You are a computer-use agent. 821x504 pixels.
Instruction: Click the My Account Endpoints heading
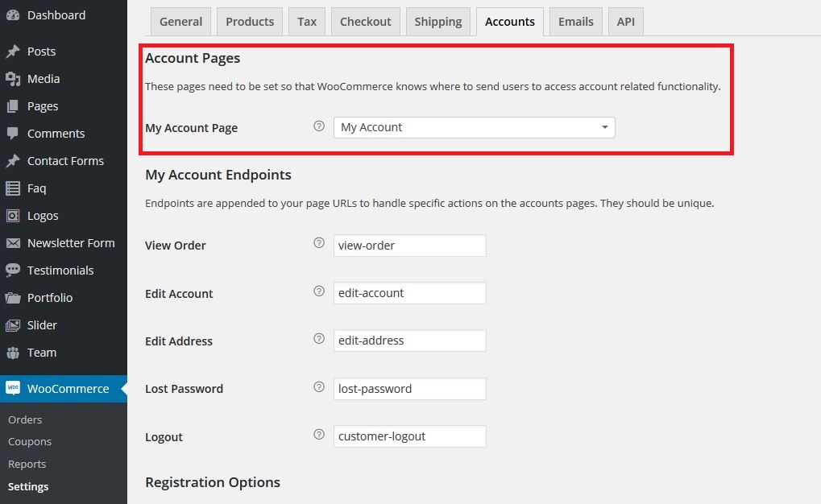point(218,175)
